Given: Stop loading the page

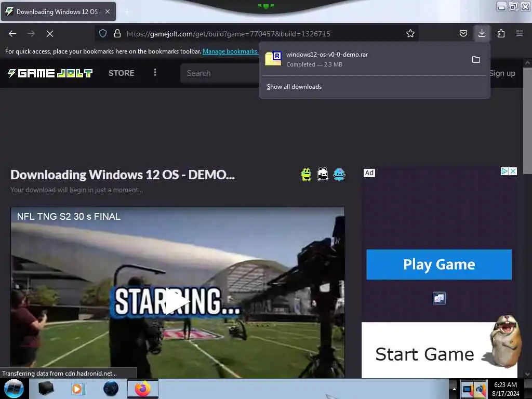Looking at the screenshot, I should (50, 34).
